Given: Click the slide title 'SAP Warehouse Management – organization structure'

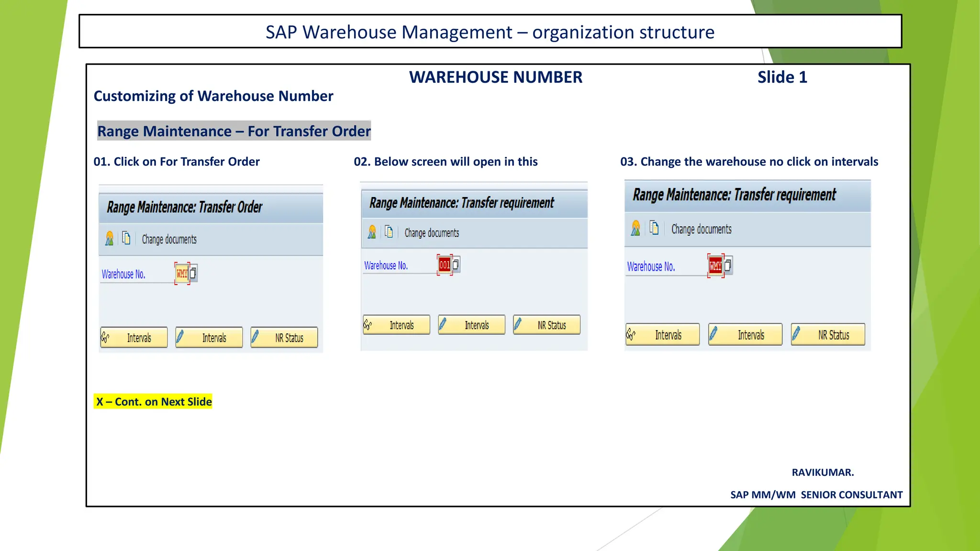Looking at the screenshot, I should point(490,32).
